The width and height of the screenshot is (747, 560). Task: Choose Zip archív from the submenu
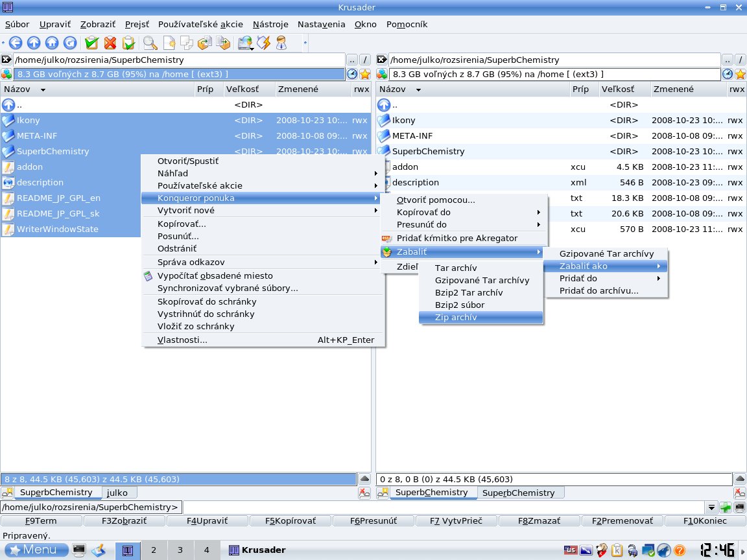pyautogui.click(x=480, y=317)
